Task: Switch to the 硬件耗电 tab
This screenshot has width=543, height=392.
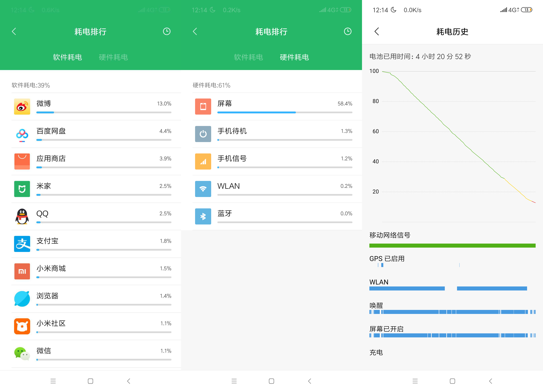Action: [294, 57]
